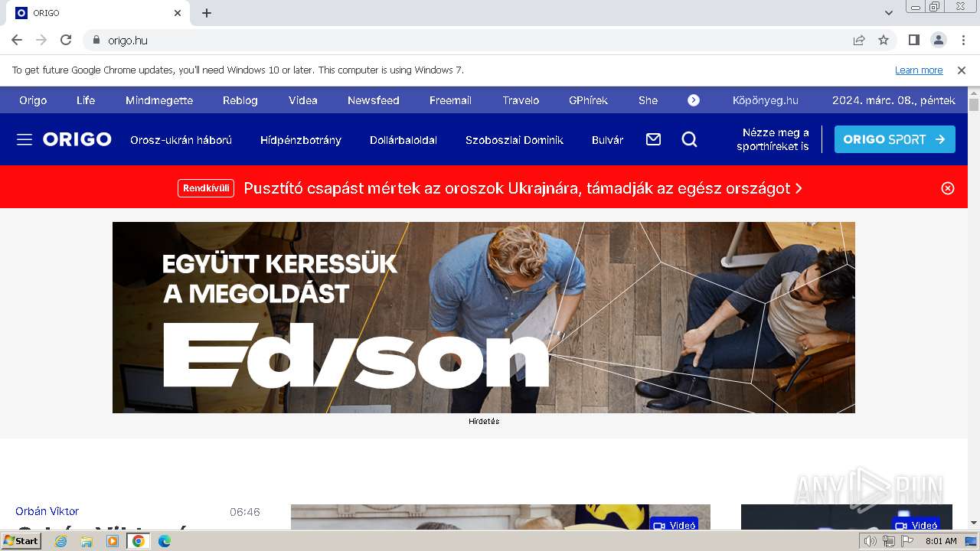Open the main video article thumbnail
Viewport: 980px width, 551px height.
(501, 517)
